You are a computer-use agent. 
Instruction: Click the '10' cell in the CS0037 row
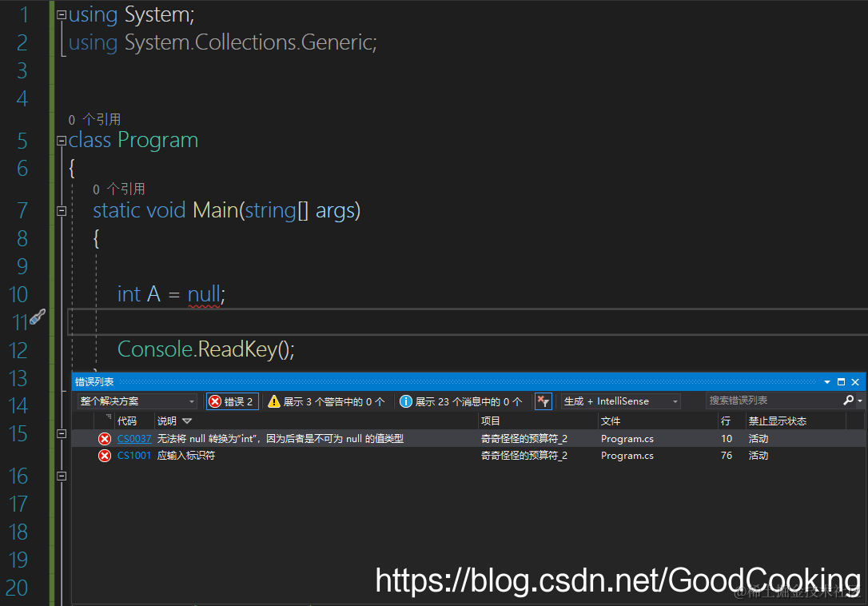[x=727, y=439]
